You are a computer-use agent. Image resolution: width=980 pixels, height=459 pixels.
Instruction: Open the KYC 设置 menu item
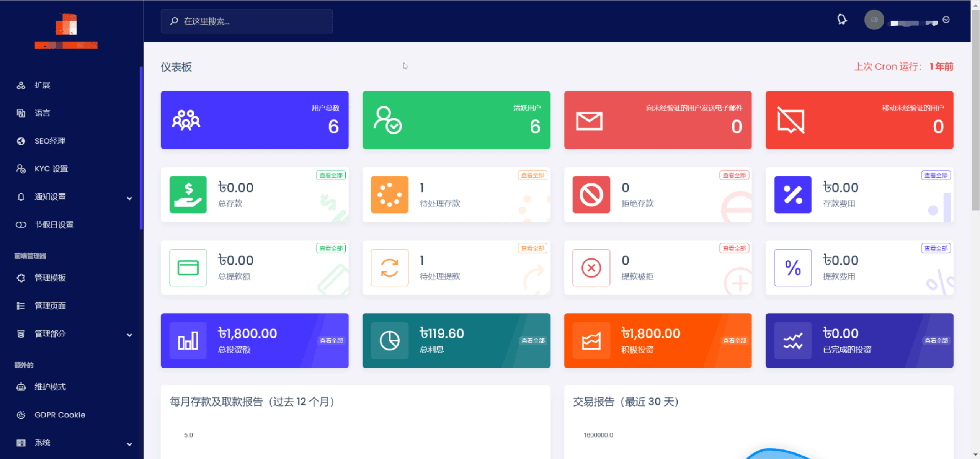51,169
